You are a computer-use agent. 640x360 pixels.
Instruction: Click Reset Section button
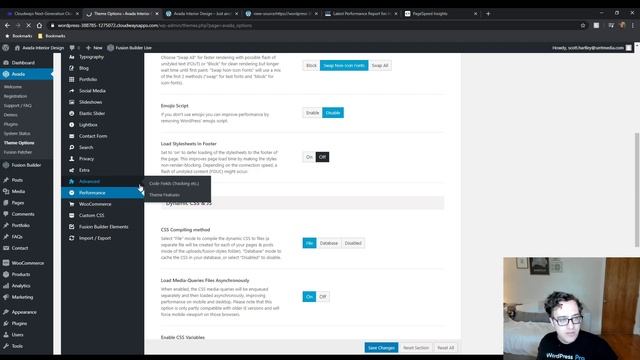coord(416,348)
